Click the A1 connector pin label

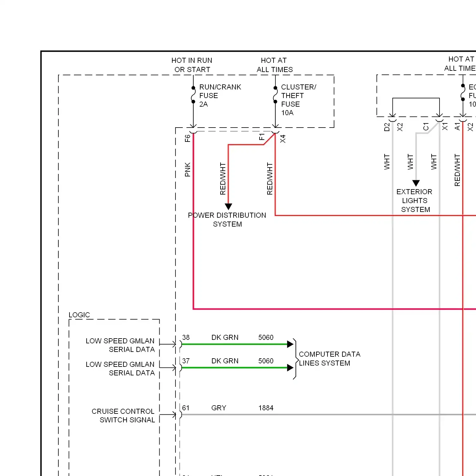[457, 126]
